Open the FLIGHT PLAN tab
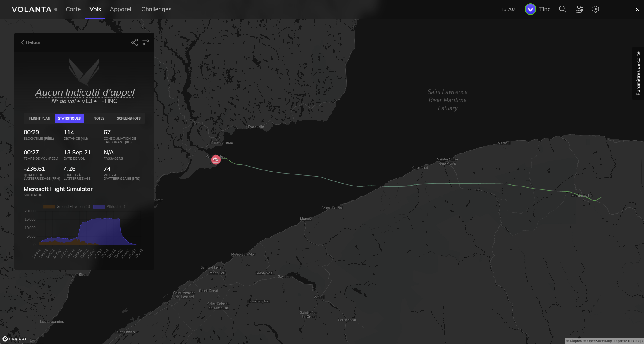 [39, 118]
